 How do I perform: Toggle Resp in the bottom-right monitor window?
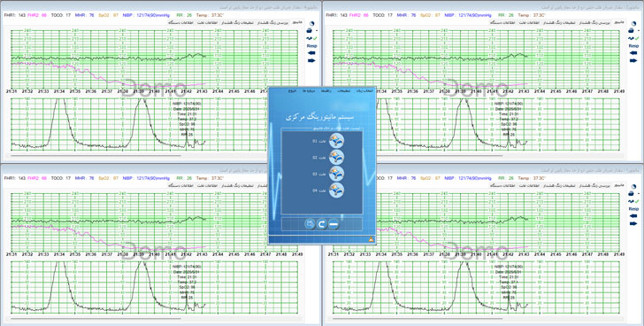pyautogui.click(x=633, y=209)
